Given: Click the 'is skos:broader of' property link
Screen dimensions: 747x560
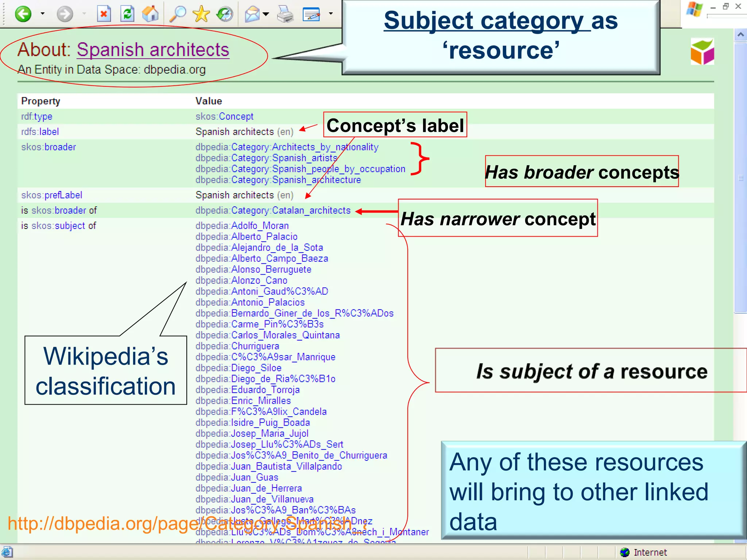Looking at the screenshot, I should [59, 210].
